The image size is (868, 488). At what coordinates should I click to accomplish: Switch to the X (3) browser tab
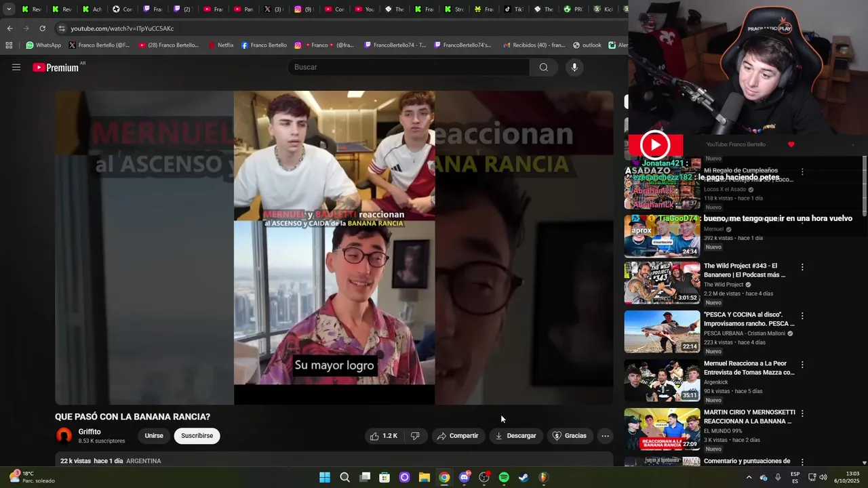tap(272, 9)
